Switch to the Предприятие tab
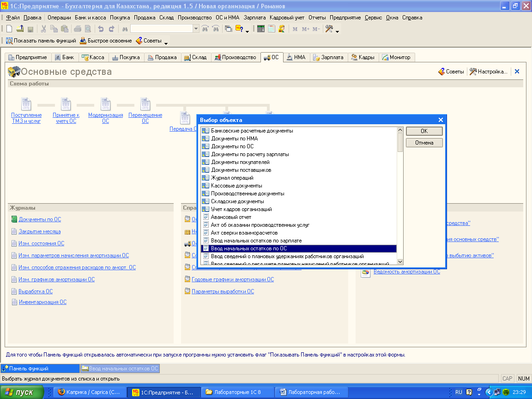Image resolution: width=532 pixels, height=399 pixels. [x=28, y=57]
